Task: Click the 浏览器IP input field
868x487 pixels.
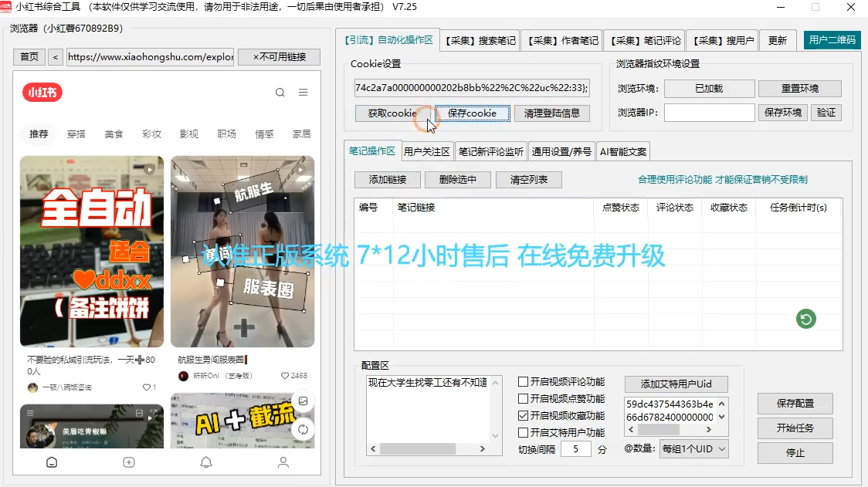Action: [709, 113]
